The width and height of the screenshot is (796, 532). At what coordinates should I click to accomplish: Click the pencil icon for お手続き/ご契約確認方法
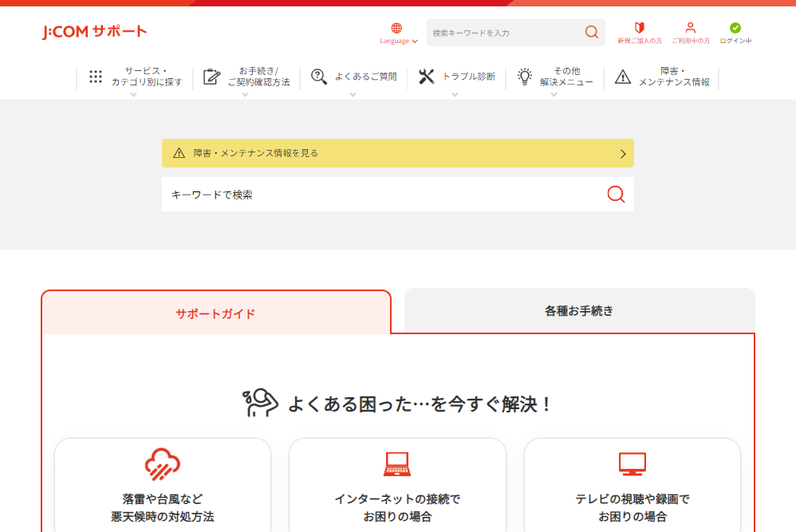pyautogui.click(x=210, y=77)
